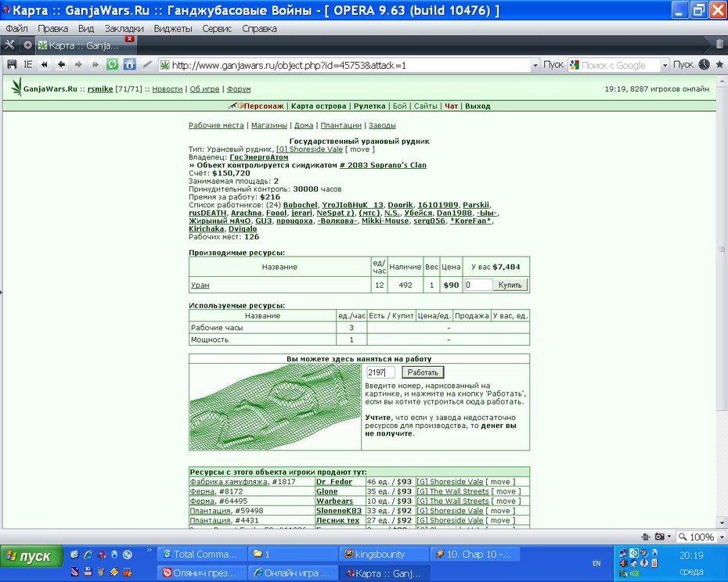Viewport: 728px width, 582px height.
Task: Click the bookmark star icon
Action: coord(719,64)
